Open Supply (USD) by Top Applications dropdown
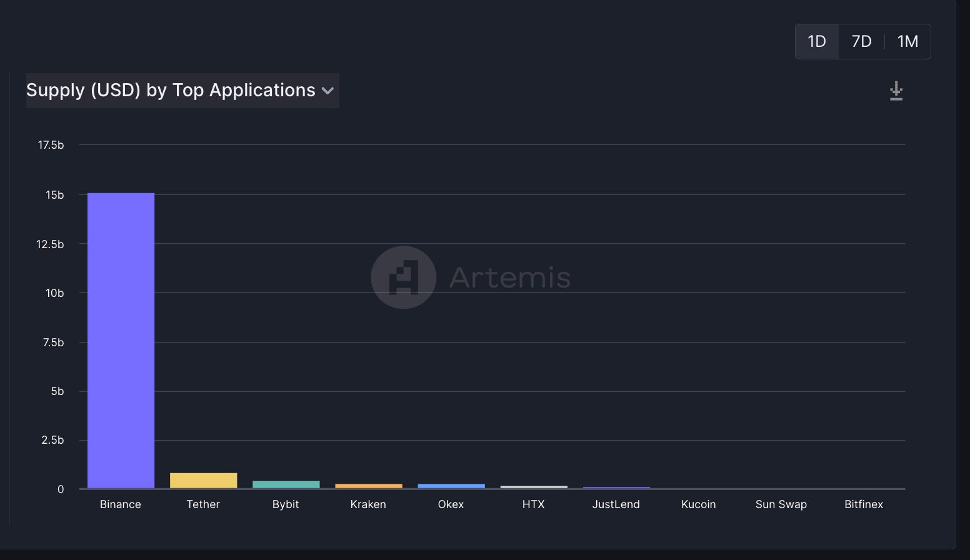 coord(182,91)
